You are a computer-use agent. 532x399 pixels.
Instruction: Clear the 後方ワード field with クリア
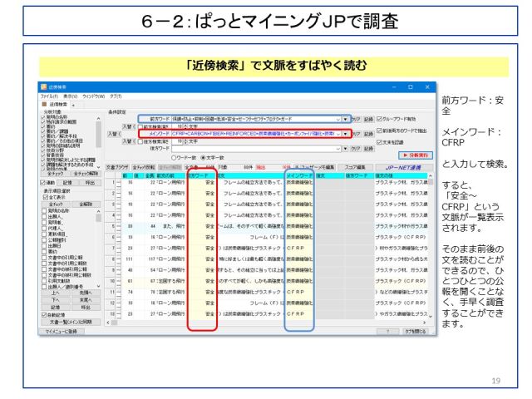tap(355, 149)
